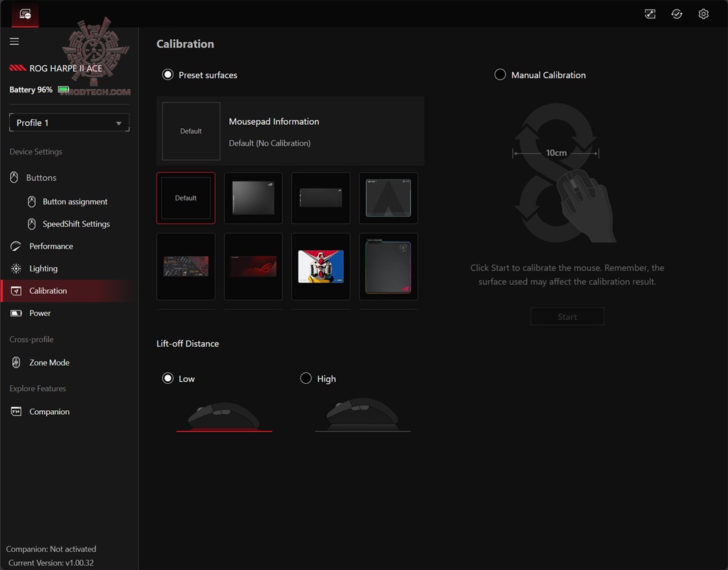The image size is (728, 570).
Task: Click the Zone Mode icon
Action: (16, 362)
